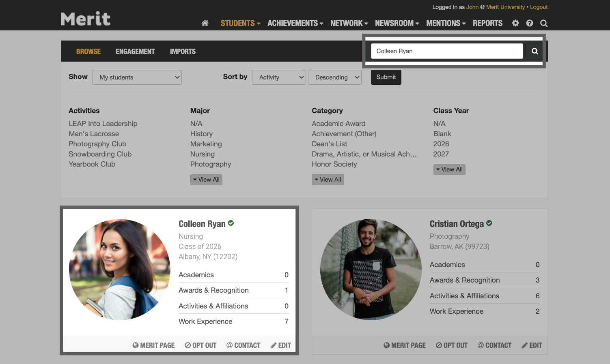Open the settings gear icon

(x=515, y=23)
